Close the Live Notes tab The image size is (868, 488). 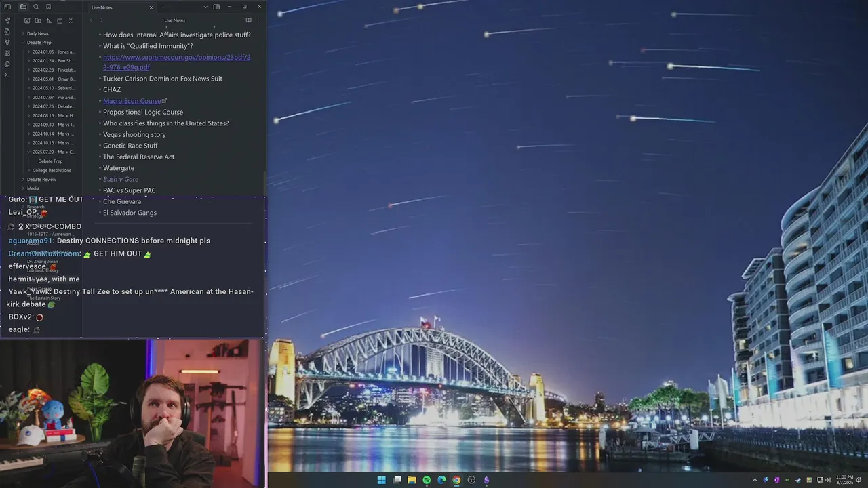tap(151, 7)
